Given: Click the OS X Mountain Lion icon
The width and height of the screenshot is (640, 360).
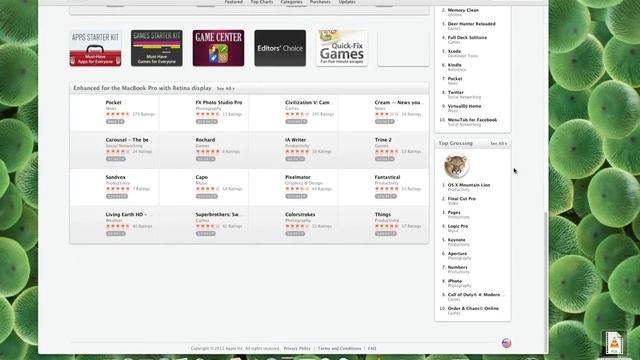Looking at the screenshot, I should 456,166.
